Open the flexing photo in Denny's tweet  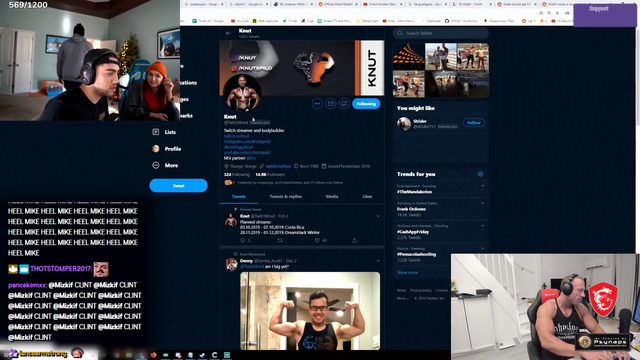[310, 311]
